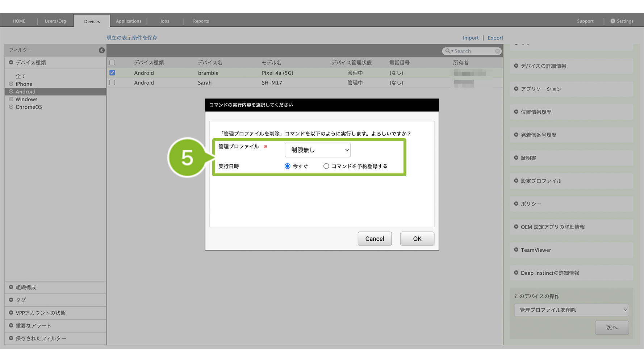
Task: Click the Sarah device name cell
Action: click(205, 83)
